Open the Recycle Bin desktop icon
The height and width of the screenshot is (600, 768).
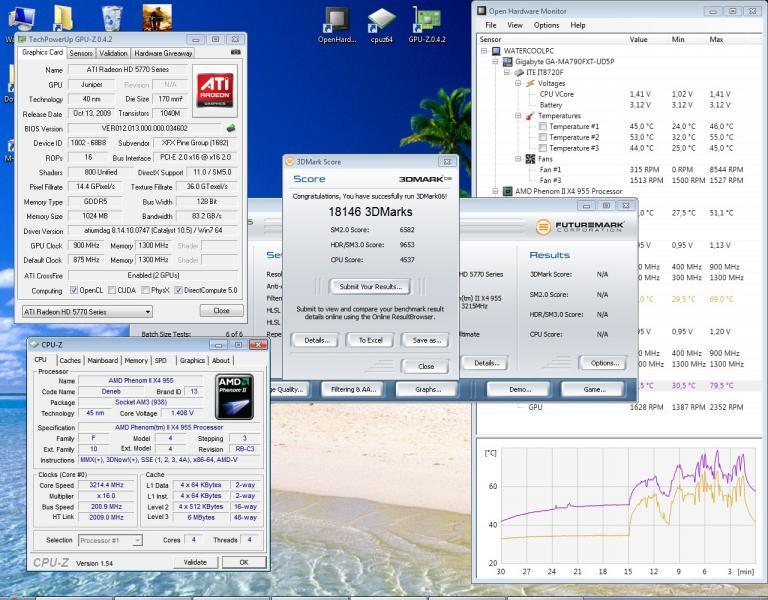point(112,19)
